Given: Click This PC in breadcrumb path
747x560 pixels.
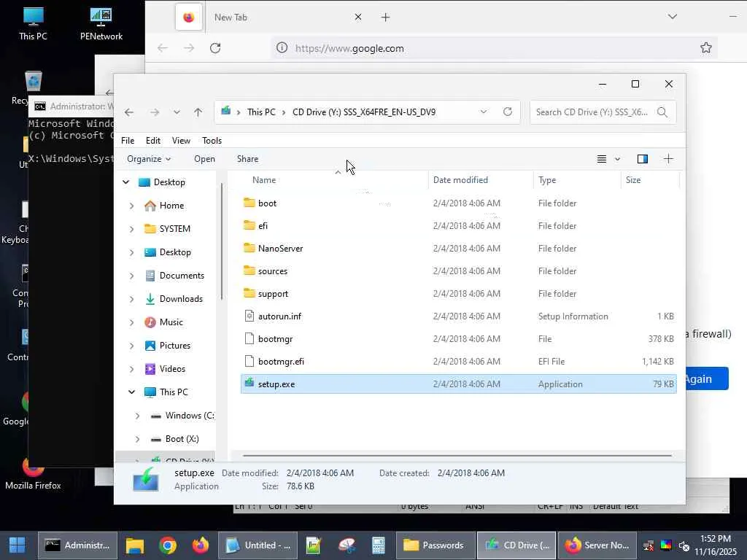Looking at the screenshot, I should 261,112.
